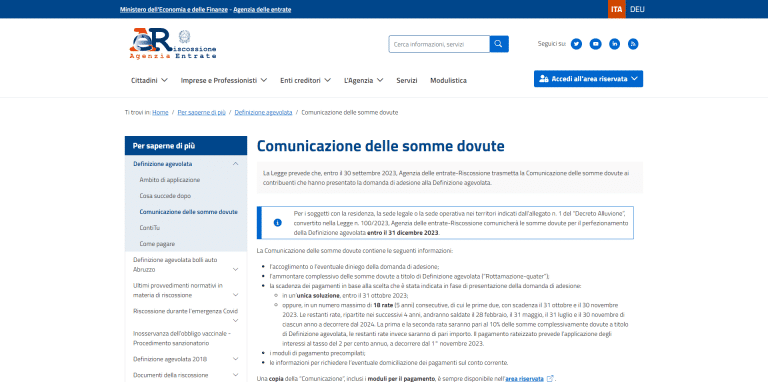This screenshot has height=382, width=768.
Task: Open Cosa succede dopo sidebar item
Action: (165, 196)
